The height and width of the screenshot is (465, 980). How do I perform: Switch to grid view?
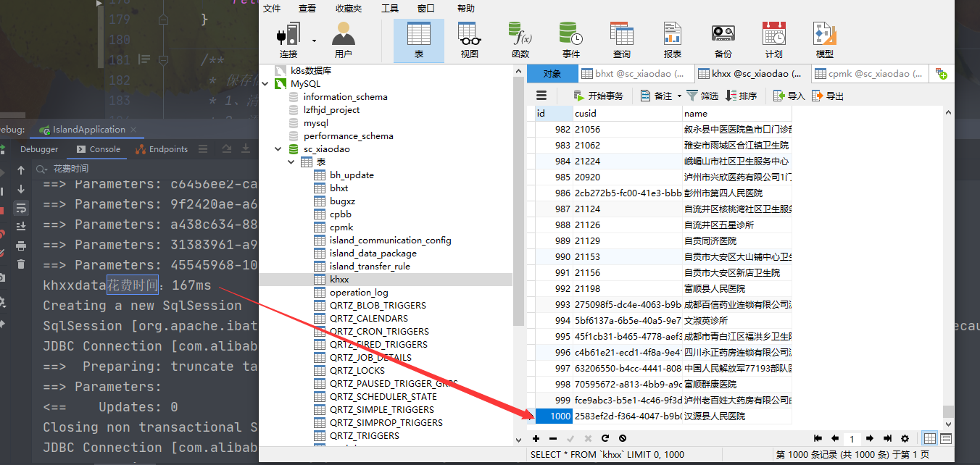pos(930,438)
